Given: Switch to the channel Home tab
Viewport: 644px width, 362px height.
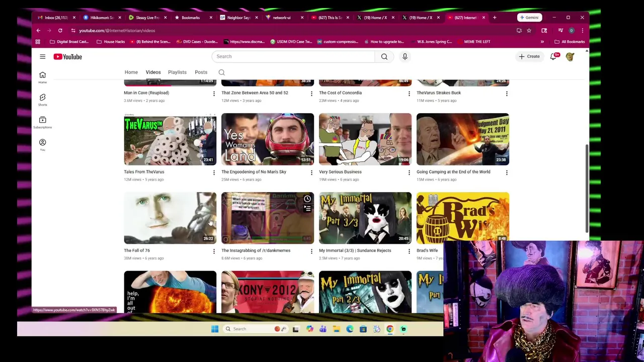Looking at the screenshot, I should click(x=131, y=72).
